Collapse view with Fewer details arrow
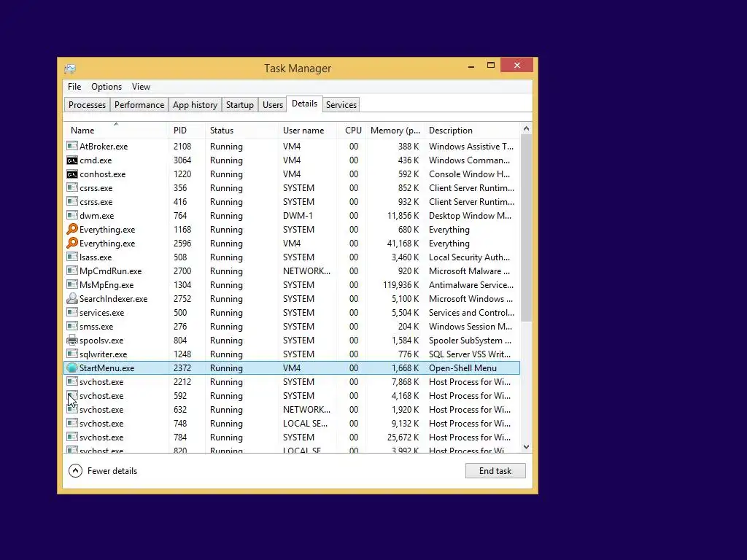Image resolution: width=747 pixels, height=560 pixels. 75,470
